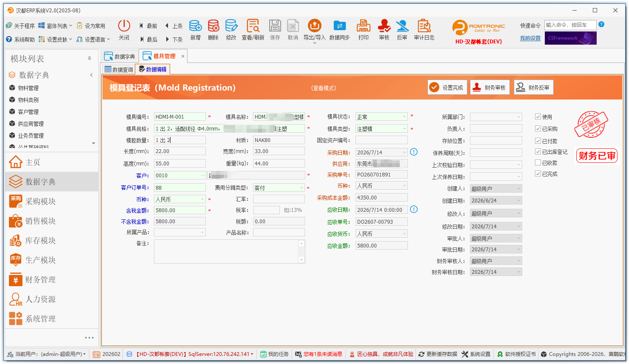Open 系统管理 in the sidebar
The width and height of the screenshot is (629, 364).
click(x=51, y=318)
